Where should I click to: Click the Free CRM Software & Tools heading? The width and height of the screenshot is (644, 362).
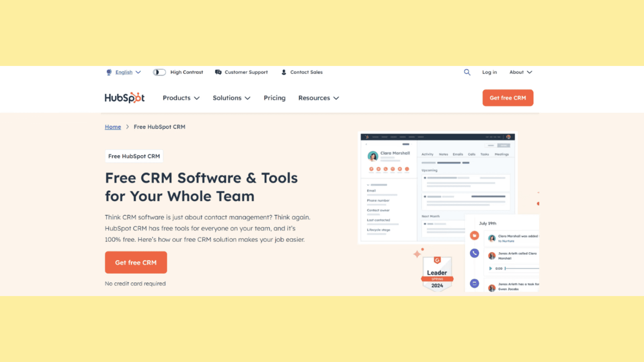pyautogui.click(x=201, y=187)
